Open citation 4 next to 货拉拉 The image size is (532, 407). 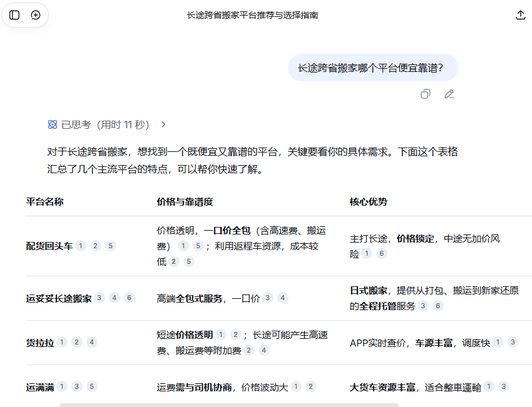click(91, 342)
